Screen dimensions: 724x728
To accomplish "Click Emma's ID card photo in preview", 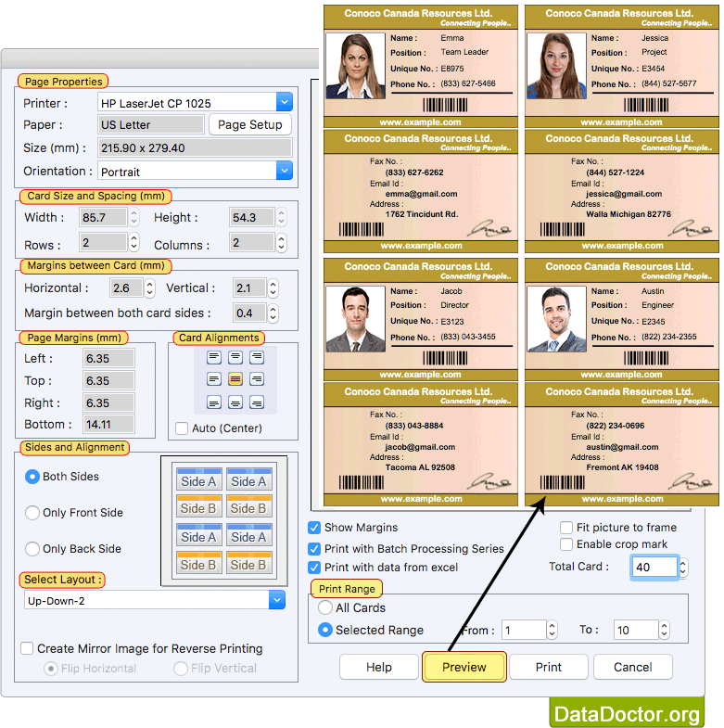I will click(x=355, y=66).
